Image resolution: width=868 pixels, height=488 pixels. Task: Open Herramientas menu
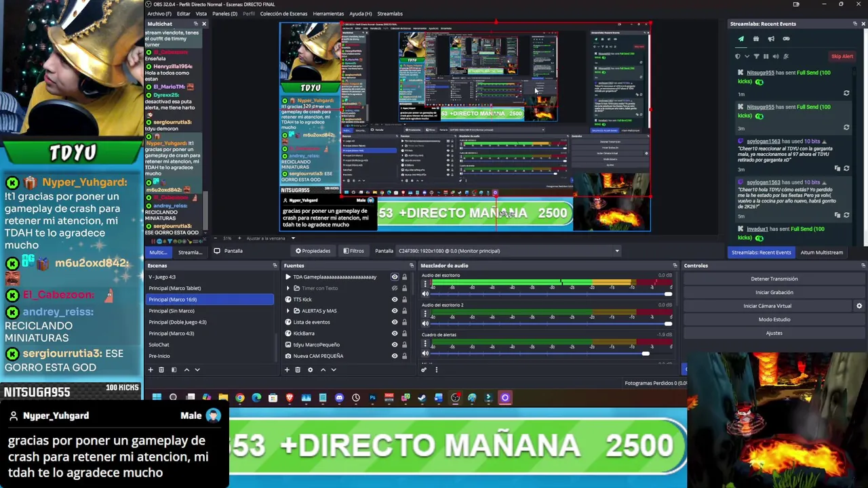pos(328,14)
